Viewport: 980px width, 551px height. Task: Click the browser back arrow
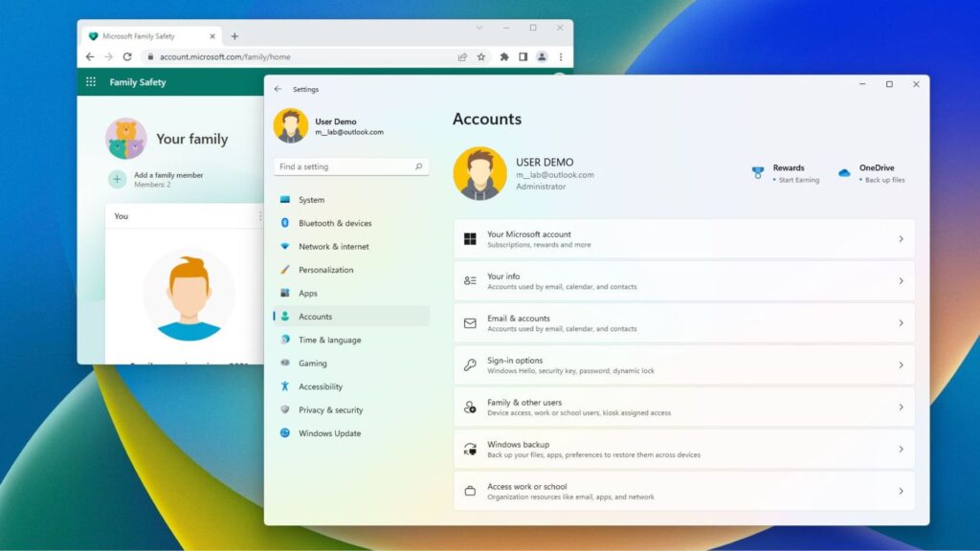point(90,56)
